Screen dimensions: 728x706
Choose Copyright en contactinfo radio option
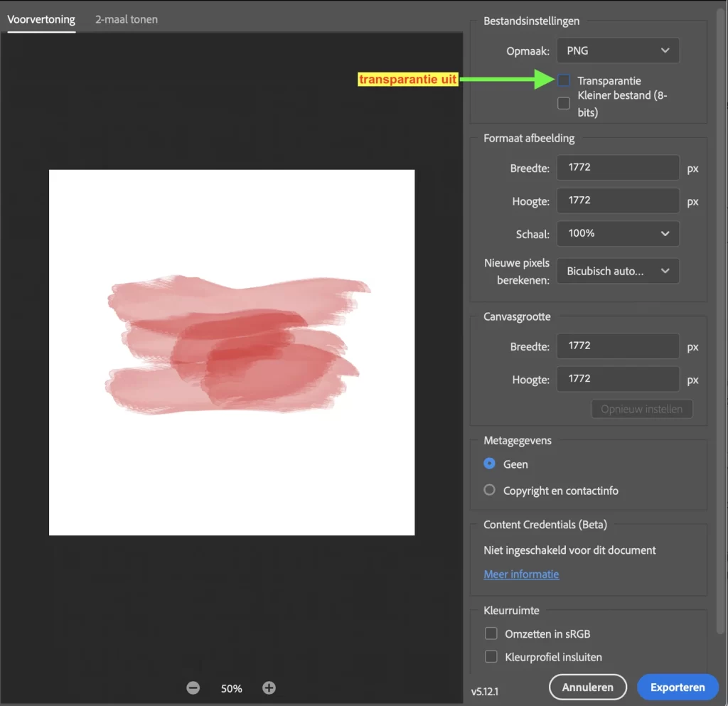(x=489, y=490)
